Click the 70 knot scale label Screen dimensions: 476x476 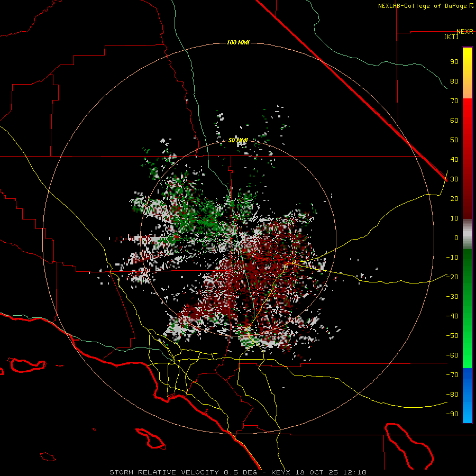point(454,101)
